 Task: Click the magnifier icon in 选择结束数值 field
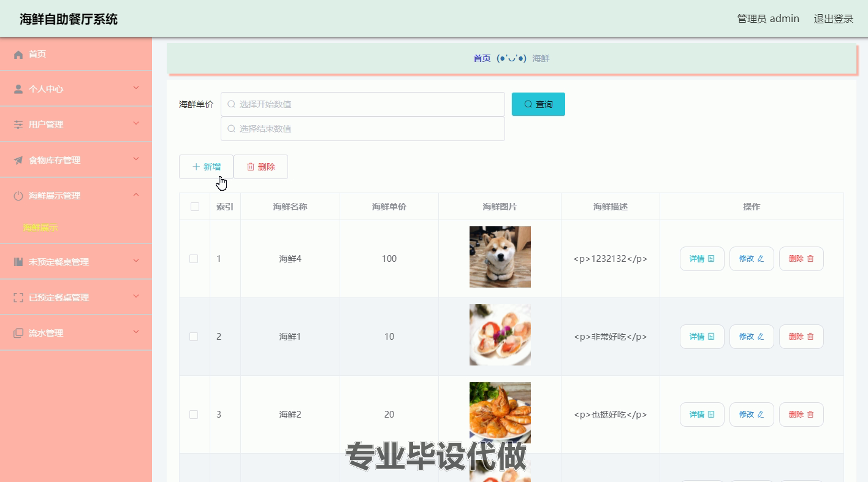(x=231, y=129)
